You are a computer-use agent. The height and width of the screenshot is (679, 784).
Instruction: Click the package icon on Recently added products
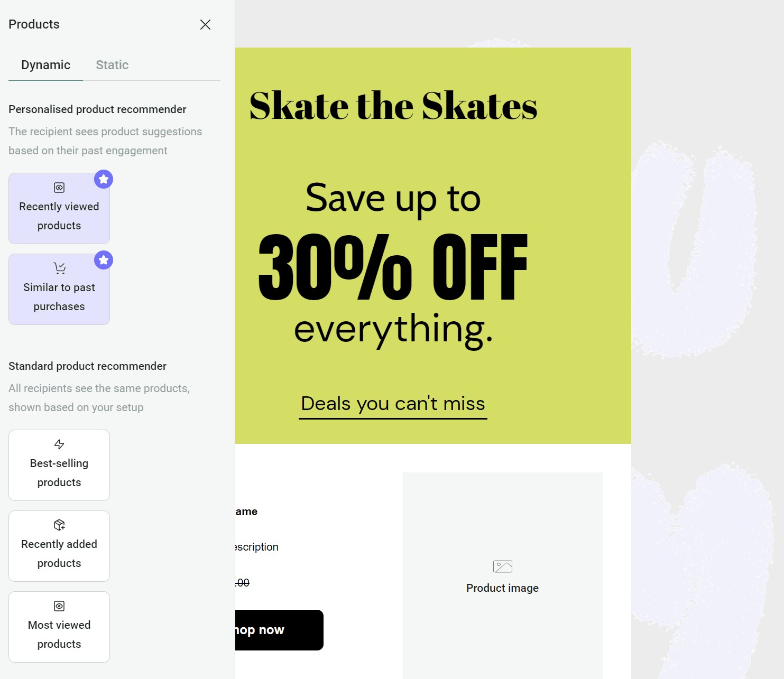point(59,525)
